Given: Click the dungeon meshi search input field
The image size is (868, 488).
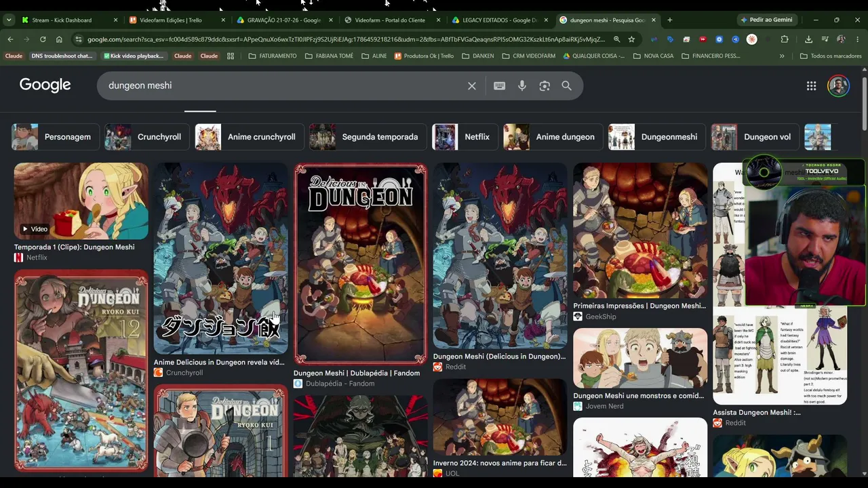Looking at the screenshot, I should point(285,86).
